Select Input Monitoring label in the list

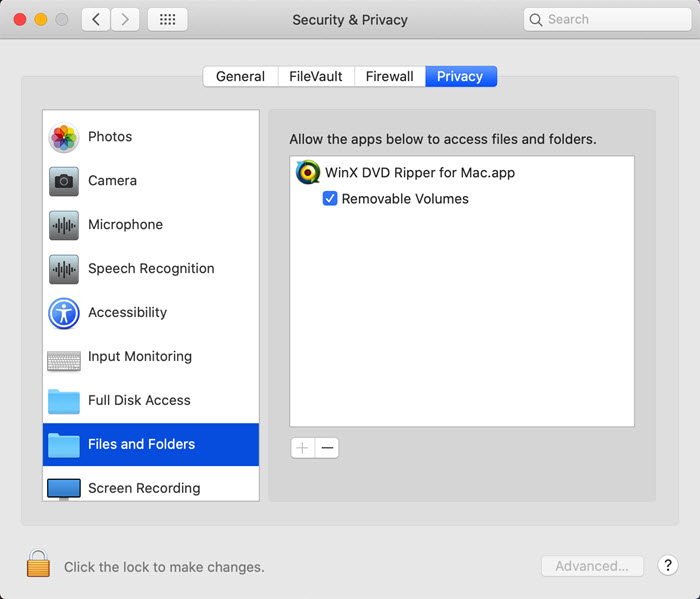point(140,357)
